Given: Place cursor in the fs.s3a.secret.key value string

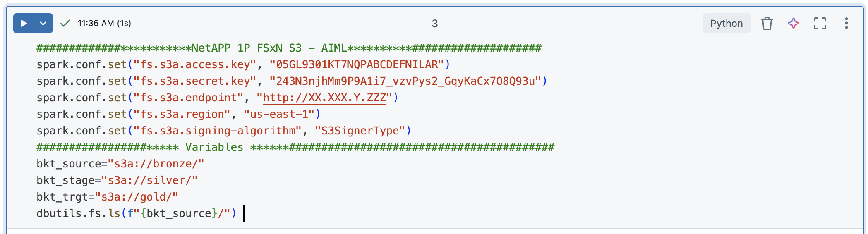Looking at the screenshot, I should point(408,81).
